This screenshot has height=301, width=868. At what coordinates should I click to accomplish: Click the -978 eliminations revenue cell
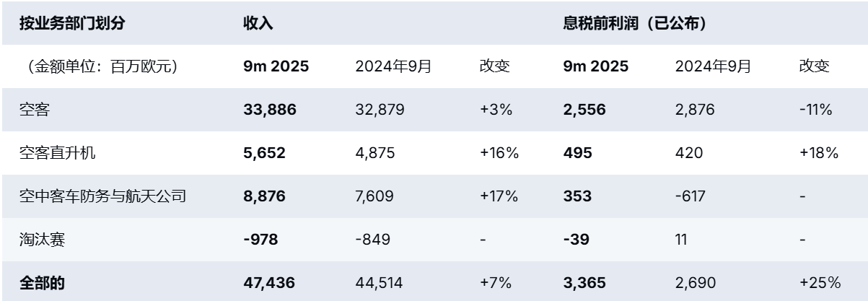(x=260, y=239)
